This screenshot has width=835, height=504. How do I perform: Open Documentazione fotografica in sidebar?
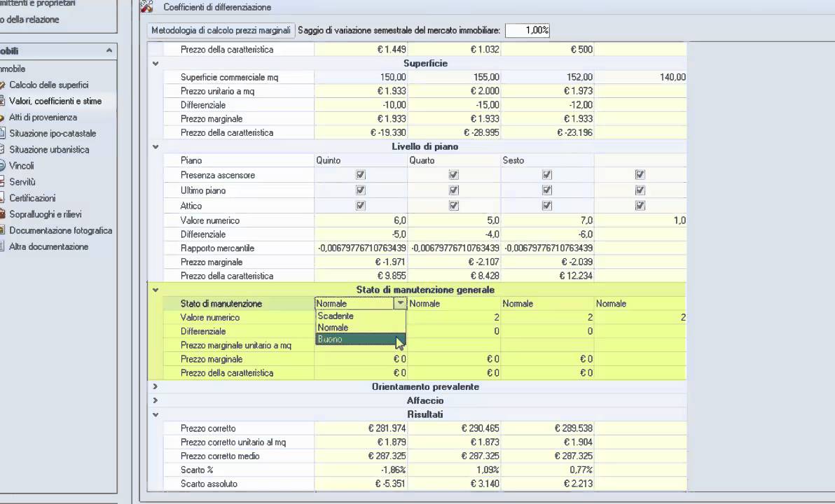pyautogui.click(x=61, y=230)
